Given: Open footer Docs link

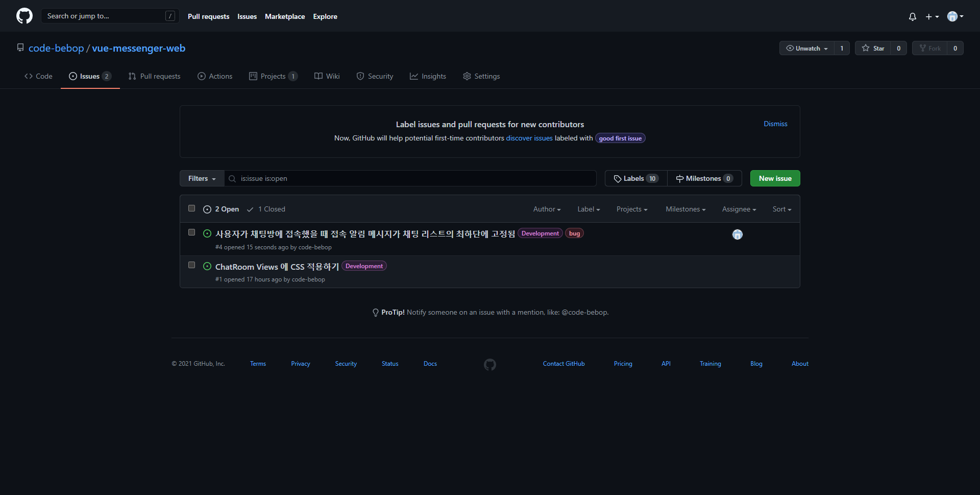Looking at the screenshot, I should (430, 364).
